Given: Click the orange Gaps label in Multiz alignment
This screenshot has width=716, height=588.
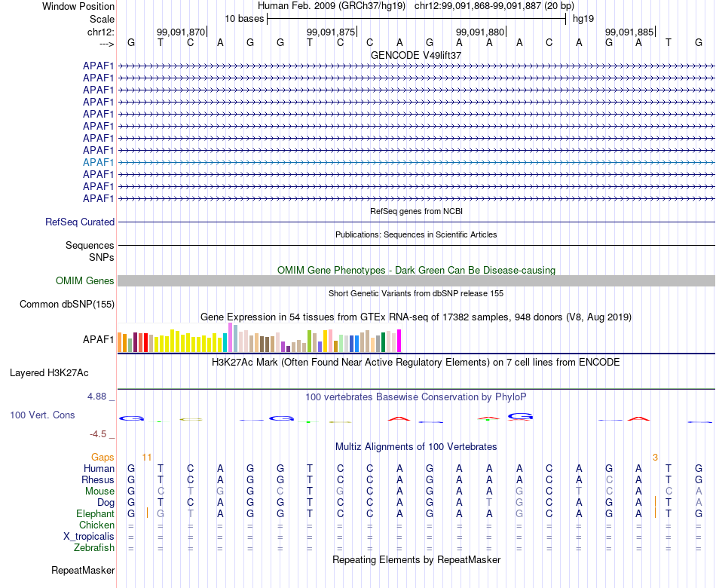Looking at the screenshot, I should pyautogui.click(x=103, y=458).
